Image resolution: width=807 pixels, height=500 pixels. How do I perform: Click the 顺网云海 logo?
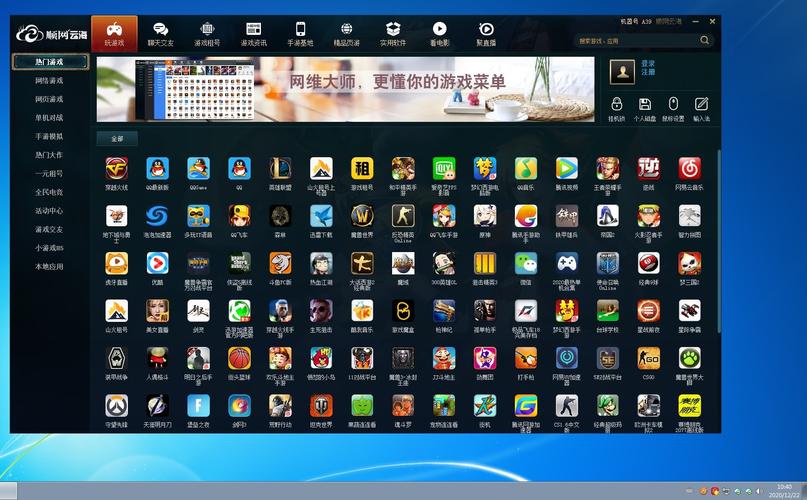click(x=51, y=35)
